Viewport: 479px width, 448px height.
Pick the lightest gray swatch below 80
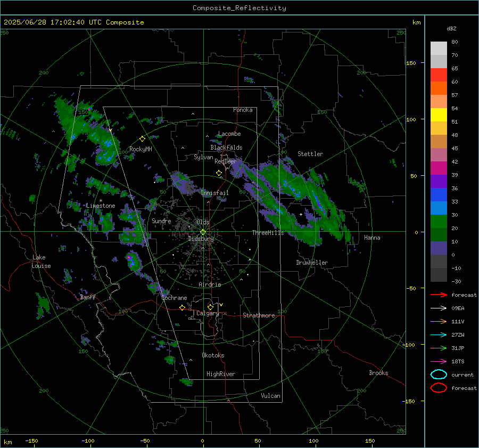tap(439, 48)
